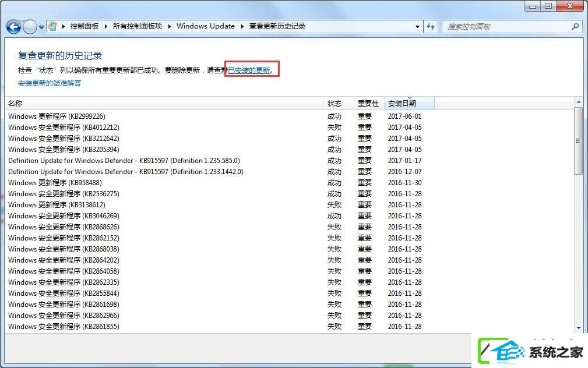The width and height of the screenshot is (588, 368).
Task: Select the KB3138612 update row
Action: [x=289, y=204]
